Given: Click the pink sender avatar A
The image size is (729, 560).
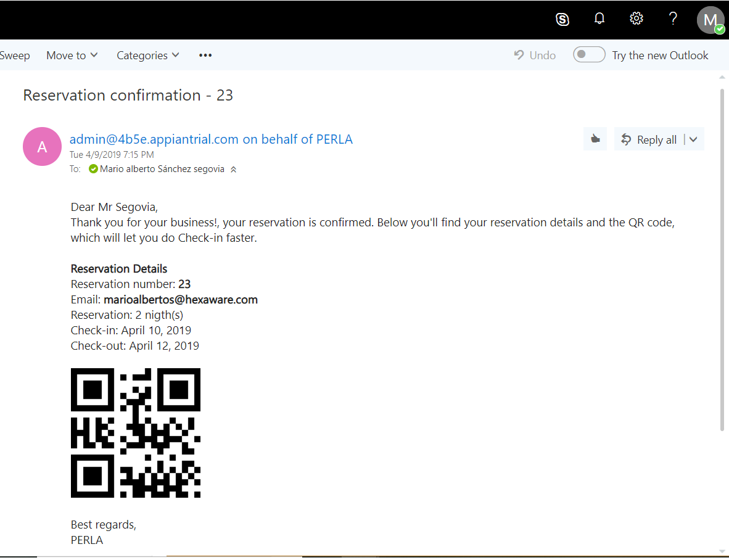Looking at the screenshot, I should [x=43, y=146].
